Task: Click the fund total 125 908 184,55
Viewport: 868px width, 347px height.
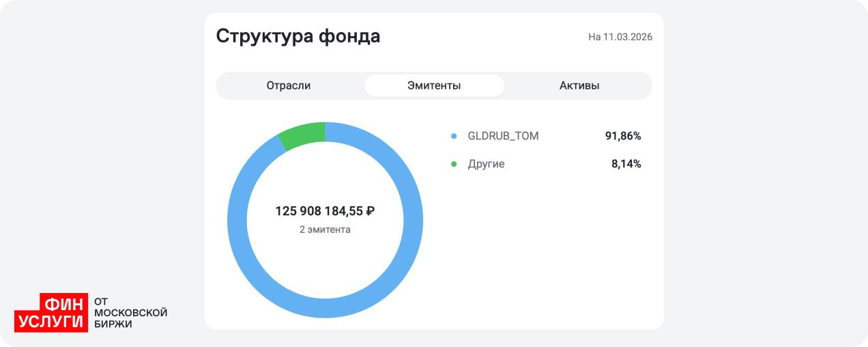Action: click(x=319, y=211)
